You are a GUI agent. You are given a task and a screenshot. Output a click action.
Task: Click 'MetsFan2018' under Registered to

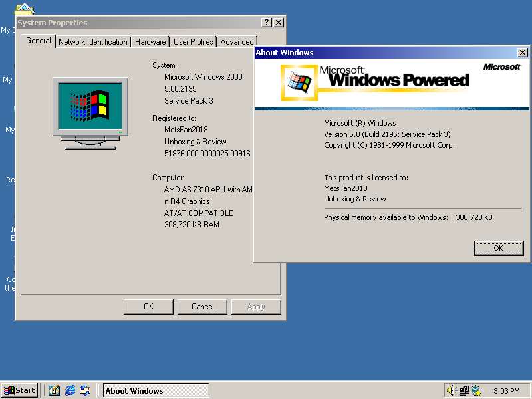tap(186, 130)
